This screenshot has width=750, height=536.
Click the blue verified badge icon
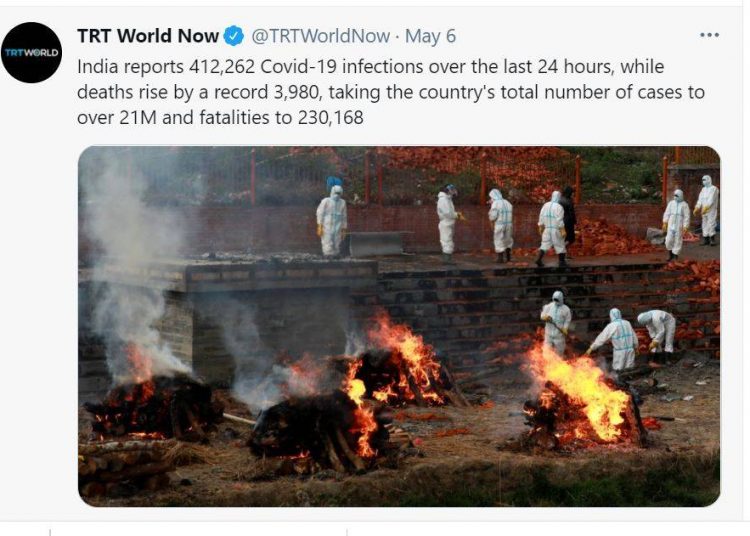click(x=234, y=36)
